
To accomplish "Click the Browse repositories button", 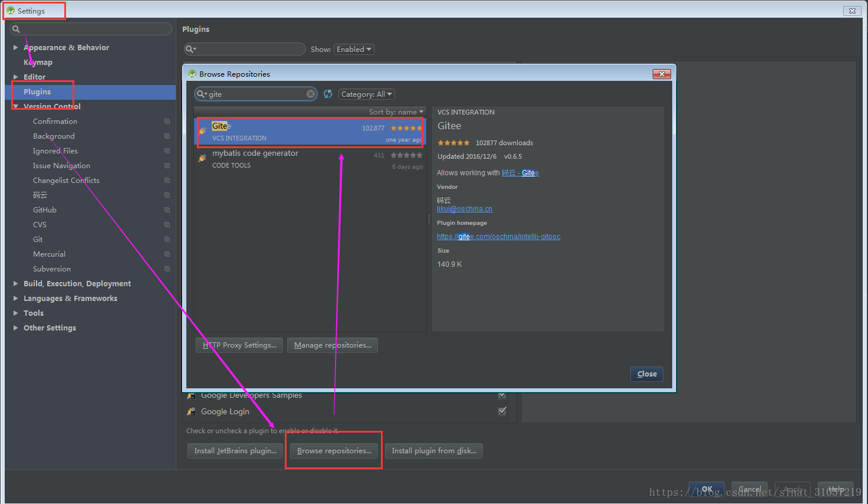I will click(334, 451).
